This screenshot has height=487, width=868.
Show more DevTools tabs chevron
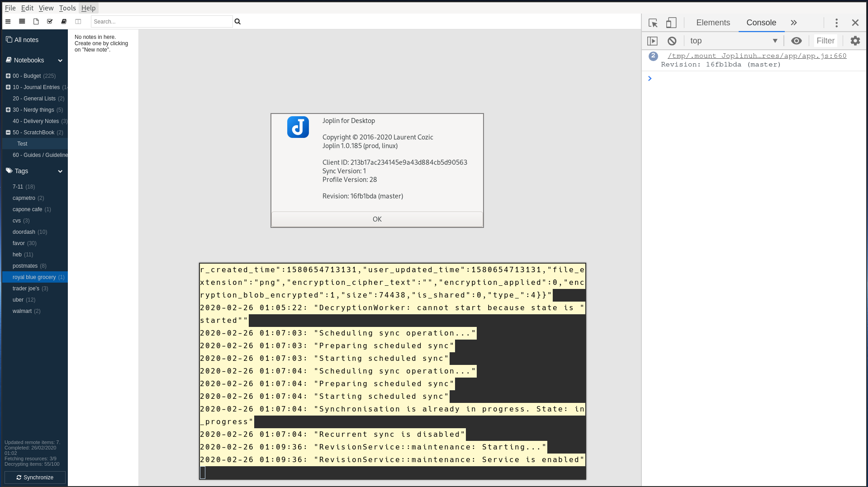[793, 23]
